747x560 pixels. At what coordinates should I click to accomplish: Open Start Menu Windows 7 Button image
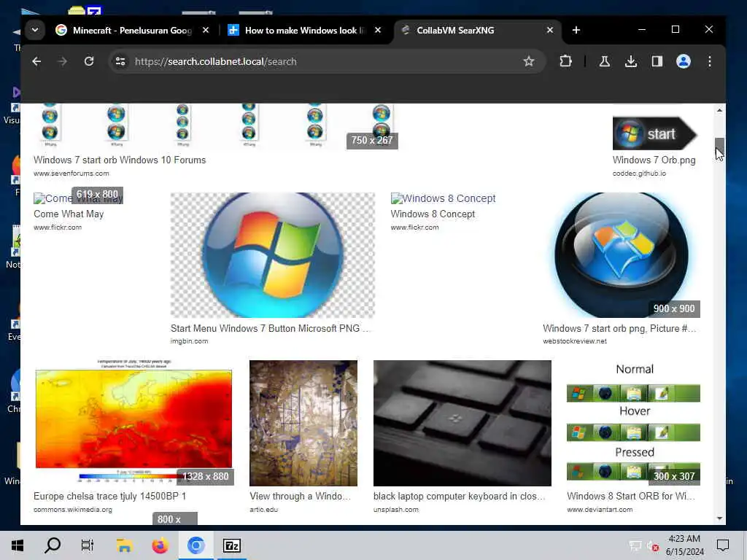273,254
